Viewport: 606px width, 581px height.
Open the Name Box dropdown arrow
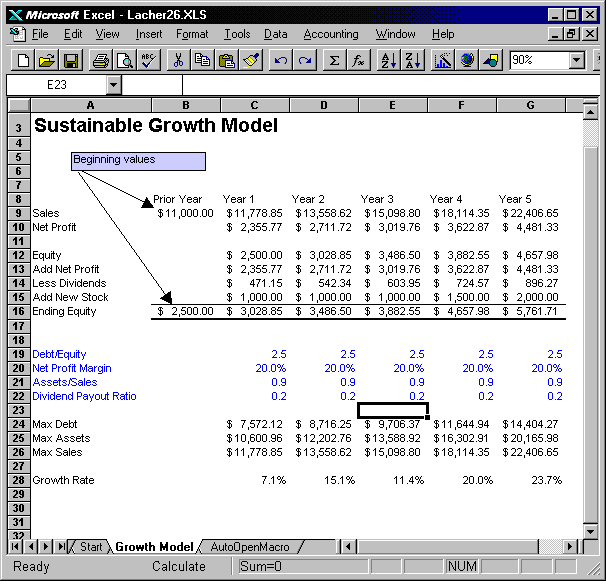[114, 85]
